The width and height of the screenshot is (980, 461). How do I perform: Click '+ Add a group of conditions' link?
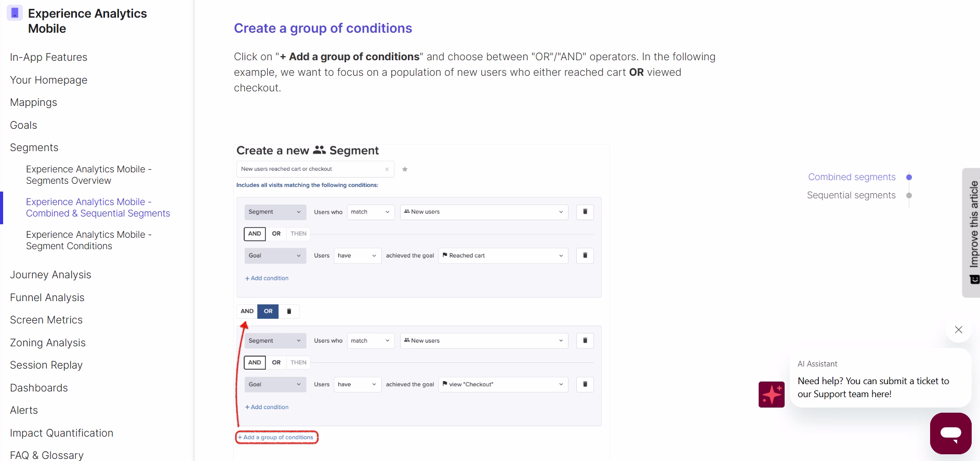point(276,437)
